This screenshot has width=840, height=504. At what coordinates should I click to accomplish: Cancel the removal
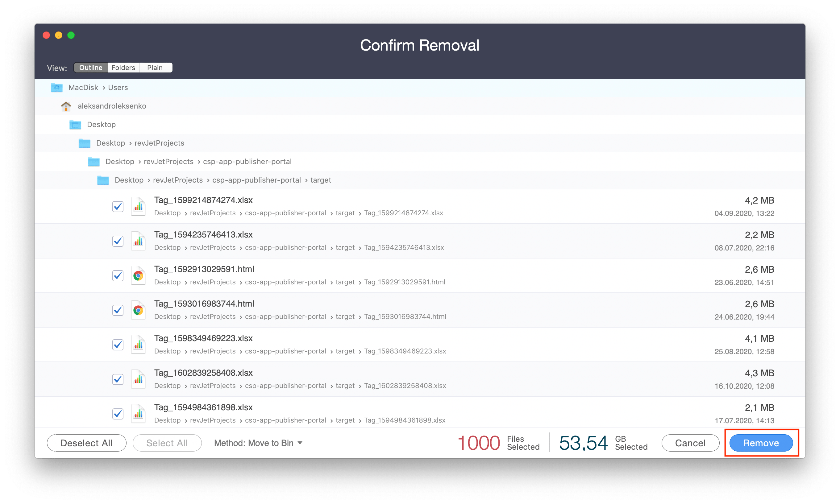(690, 443)
